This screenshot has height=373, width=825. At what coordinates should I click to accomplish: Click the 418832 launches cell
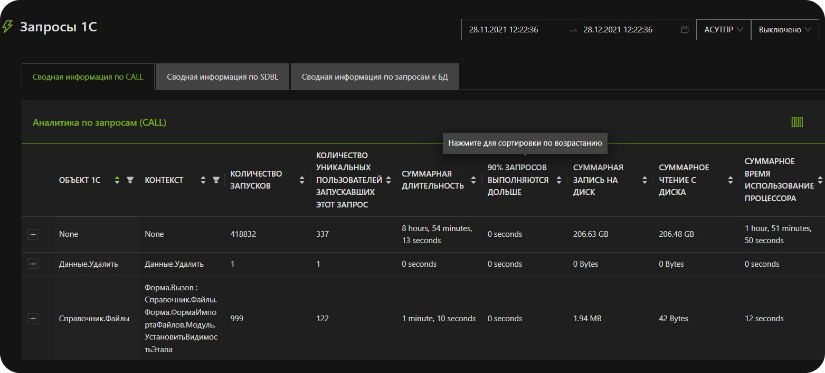coord(243,235)
